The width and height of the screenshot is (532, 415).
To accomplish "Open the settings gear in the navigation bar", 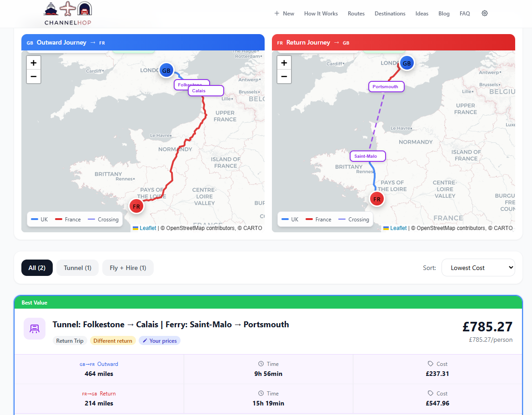I will [484, 13].
